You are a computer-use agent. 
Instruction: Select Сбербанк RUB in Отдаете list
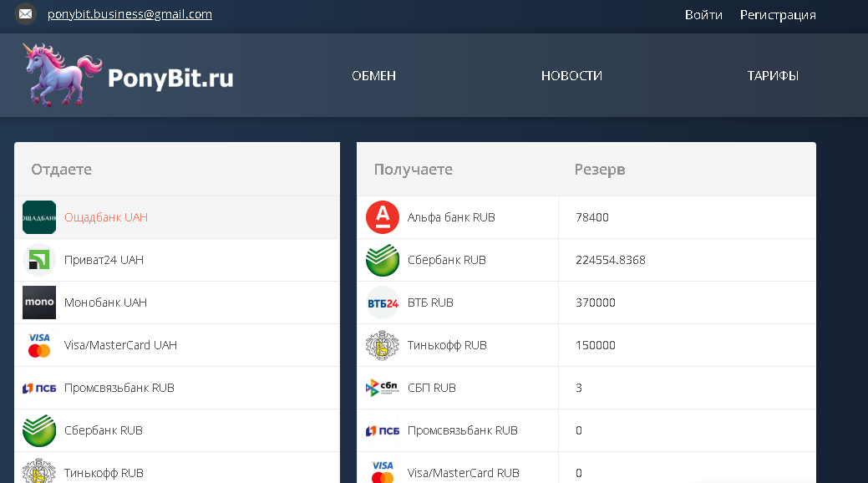click(177, 430)
